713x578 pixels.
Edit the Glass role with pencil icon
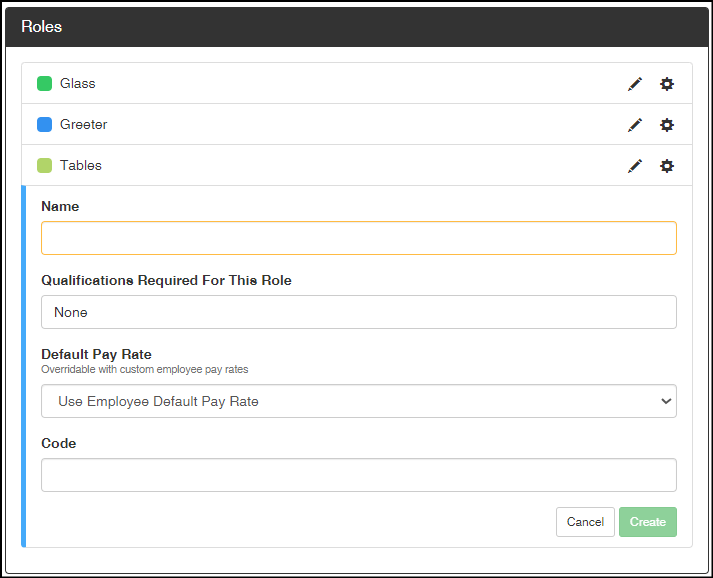(x=635, y=84)
